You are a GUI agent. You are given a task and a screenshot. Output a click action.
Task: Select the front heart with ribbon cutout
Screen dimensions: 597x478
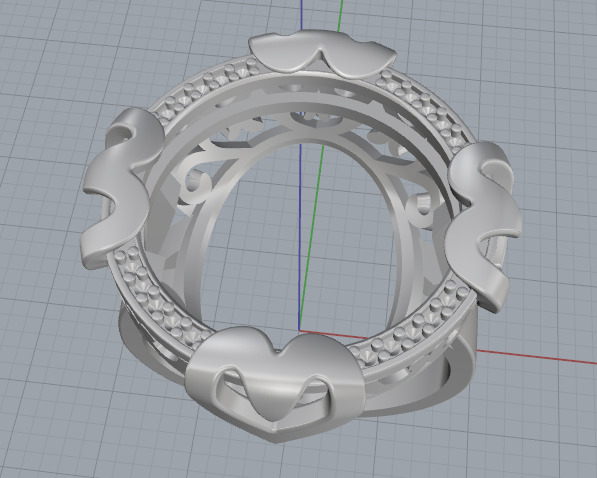click(x=275, y=383)
